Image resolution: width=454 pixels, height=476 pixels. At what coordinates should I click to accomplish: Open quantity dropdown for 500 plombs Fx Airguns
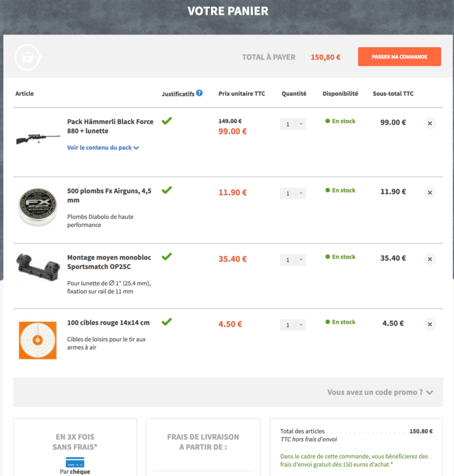(x=293, y=193)
